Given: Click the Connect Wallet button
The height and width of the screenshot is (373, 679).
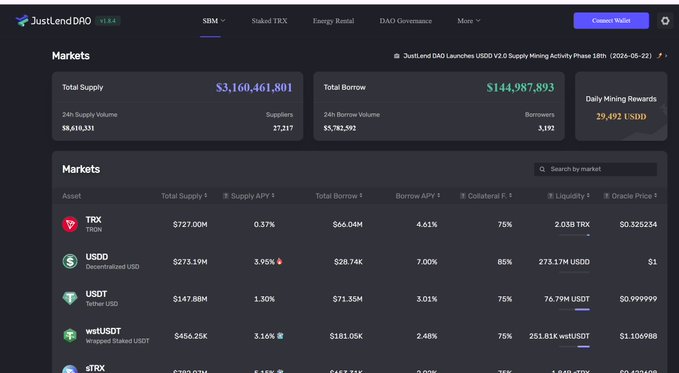Looking at the screenshot, I should coord(611,21).
